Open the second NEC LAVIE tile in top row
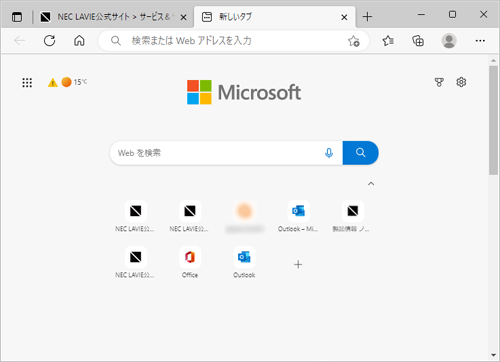This screenshot has height=362, width=500. tap(190, 216)
